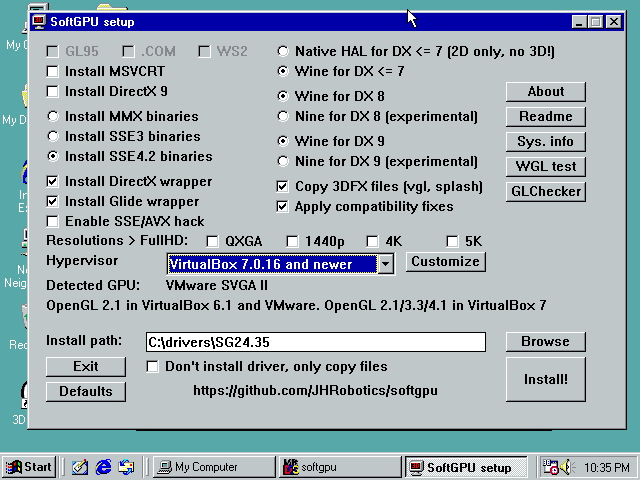
Task: Select Wine for DX 8
Action: click(282, 96)
